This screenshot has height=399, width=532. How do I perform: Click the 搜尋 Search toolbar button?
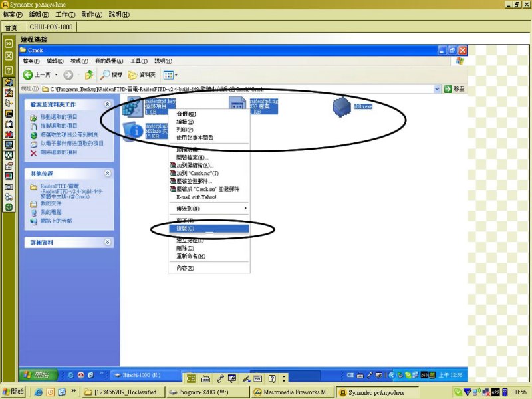click(x=111, y=74)
